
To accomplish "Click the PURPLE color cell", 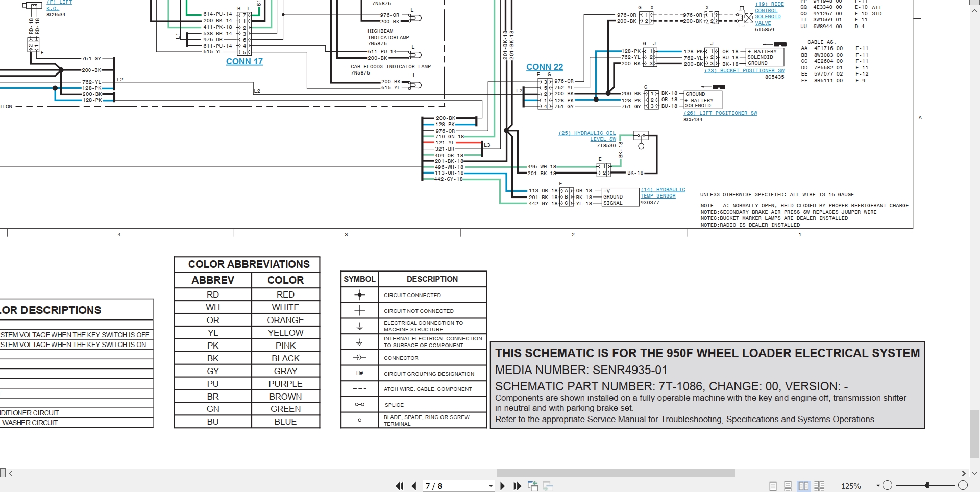I will point(285,384).
